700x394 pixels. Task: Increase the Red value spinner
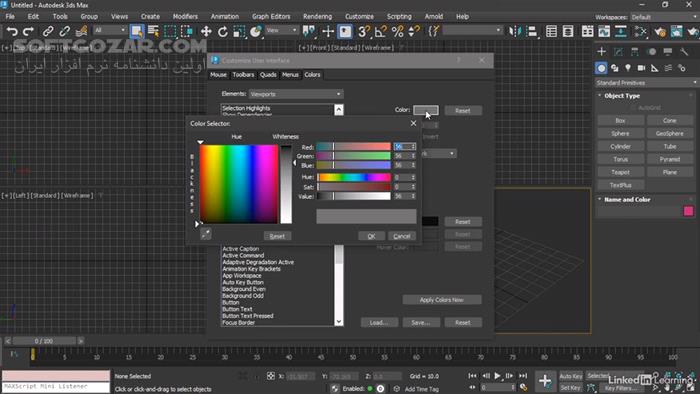pyautogui.click(x=414, y=145)
